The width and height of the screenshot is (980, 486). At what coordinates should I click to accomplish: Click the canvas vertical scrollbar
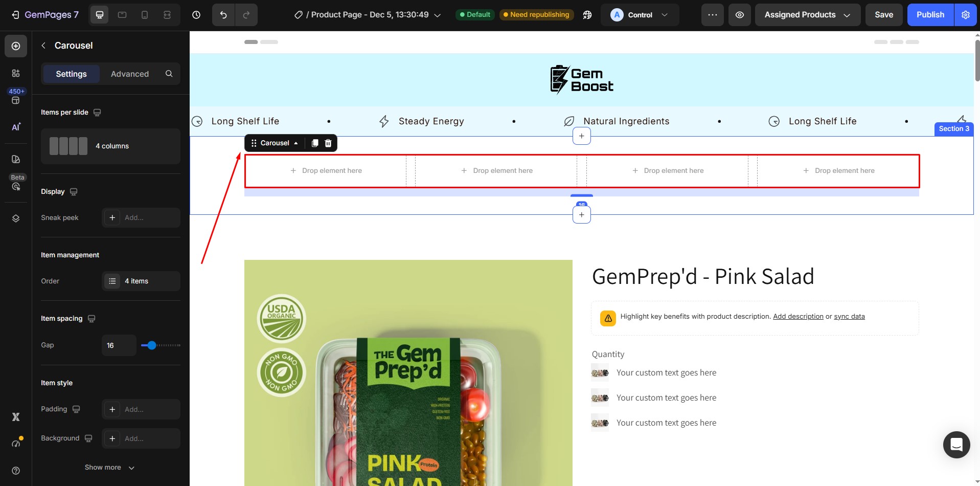pyautogui.click(x=977, y=60)
